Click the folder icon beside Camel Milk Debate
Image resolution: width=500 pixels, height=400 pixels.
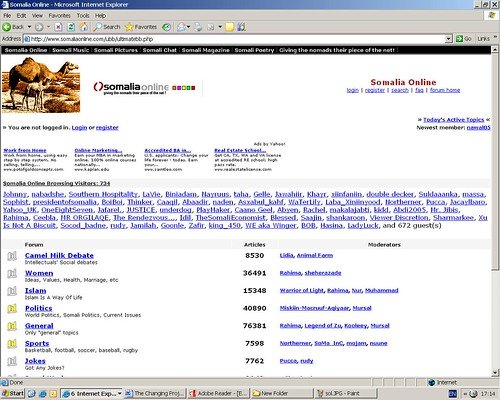(12, 256)
